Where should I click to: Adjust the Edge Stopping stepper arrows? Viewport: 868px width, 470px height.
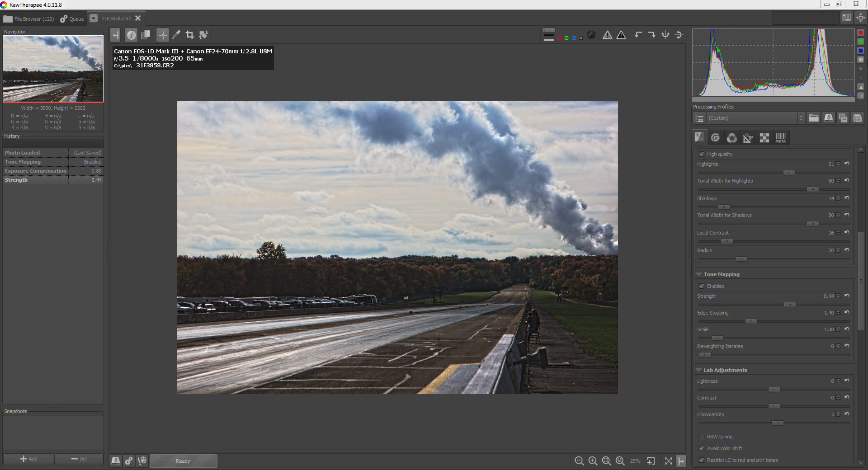(839, 313)
